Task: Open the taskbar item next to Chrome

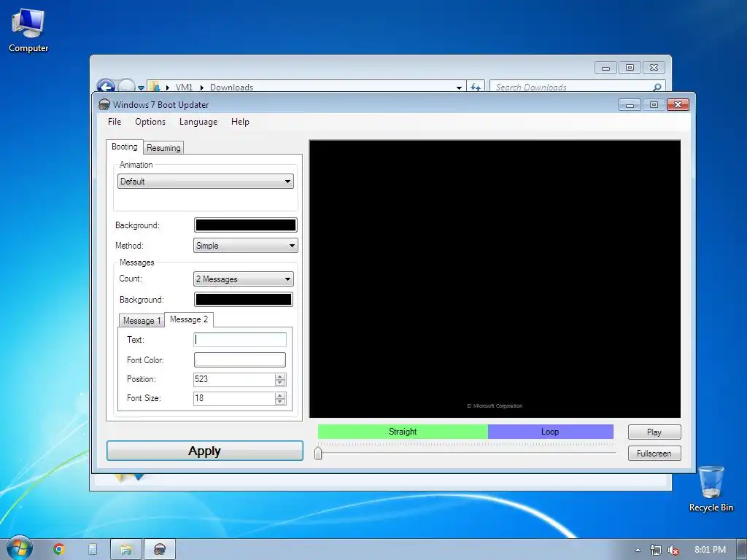Action: pyautogui.click(x=93, y=549)
